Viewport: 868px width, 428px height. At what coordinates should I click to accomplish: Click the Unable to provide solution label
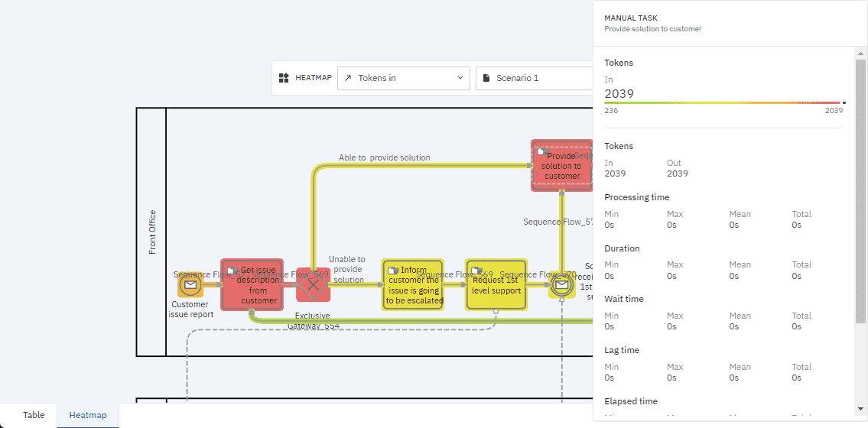(348, 269)
